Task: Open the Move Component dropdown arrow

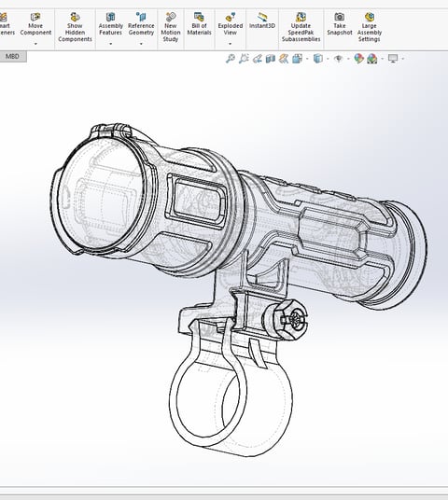Action: [x=35, y=44]
